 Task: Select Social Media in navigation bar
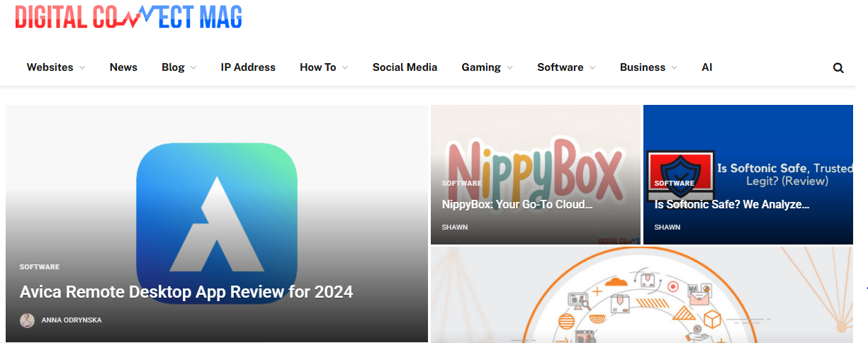[405, 67]
